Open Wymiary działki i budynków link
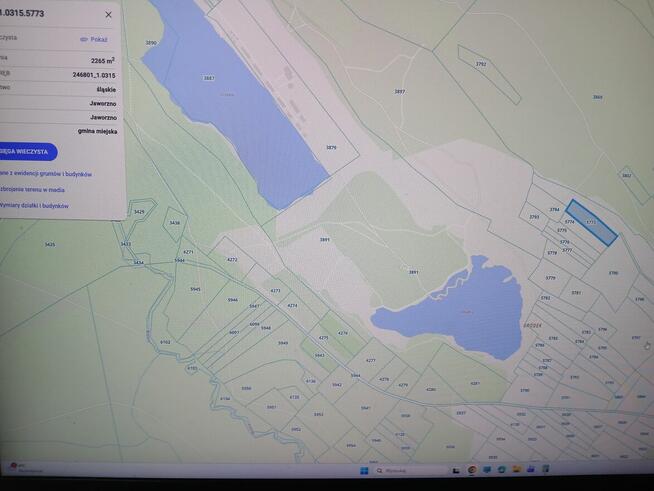The image size is (654, 491). [x=35, y=206]
